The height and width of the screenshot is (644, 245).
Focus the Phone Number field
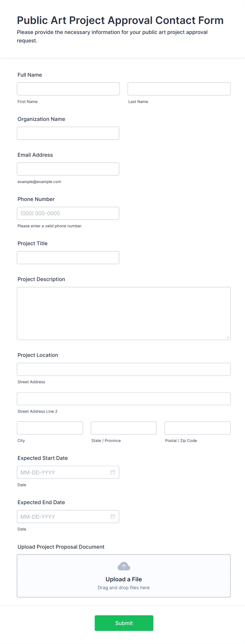[x=68, y=213]
